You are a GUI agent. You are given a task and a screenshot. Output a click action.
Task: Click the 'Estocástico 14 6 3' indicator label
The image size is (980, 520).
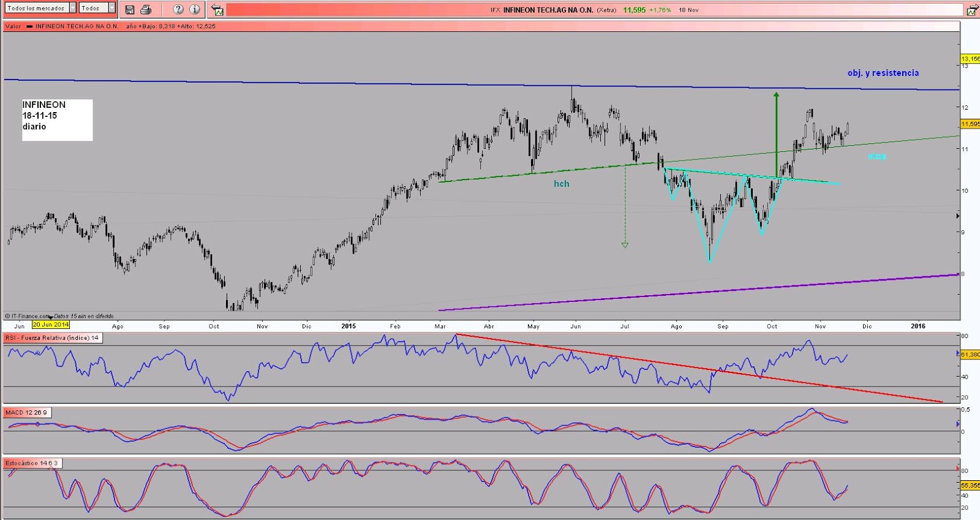[x=32, y=463]
